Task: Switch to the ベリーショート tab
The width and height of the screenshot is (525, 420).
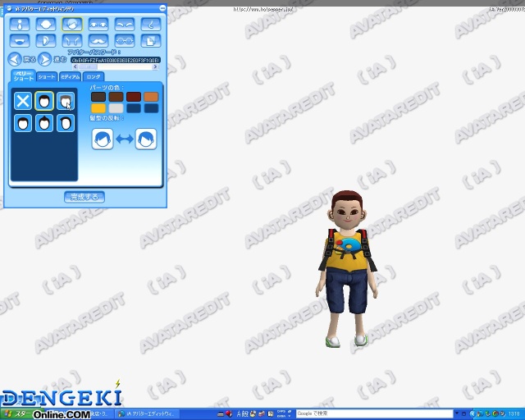Action: pyautogui.click(x=24, y=75)
